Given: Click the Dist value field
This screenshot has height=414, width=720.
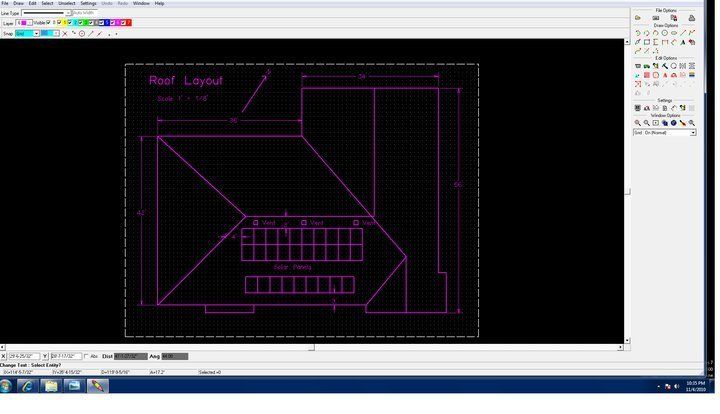Looking at the screenshot, I should [131, 356].
